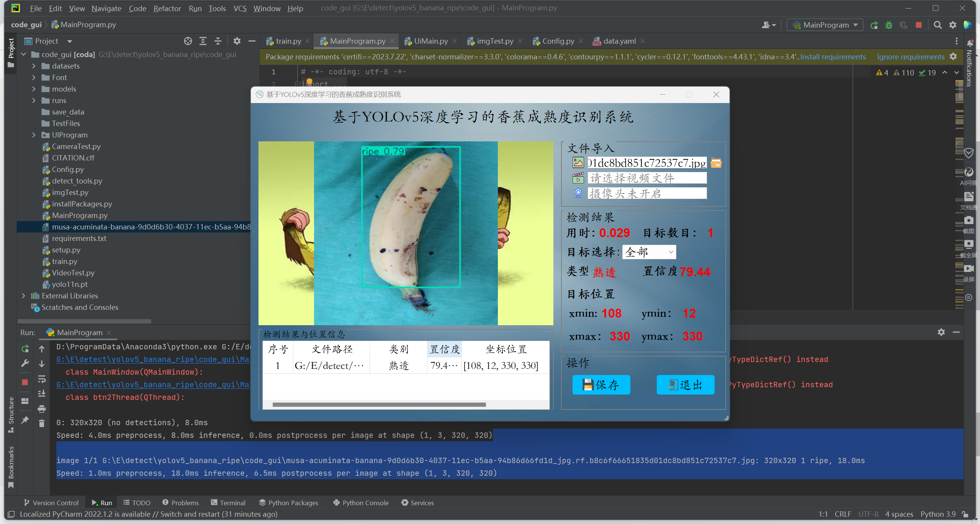Click the Collapse All icon in Project panel

coord(218,41)
